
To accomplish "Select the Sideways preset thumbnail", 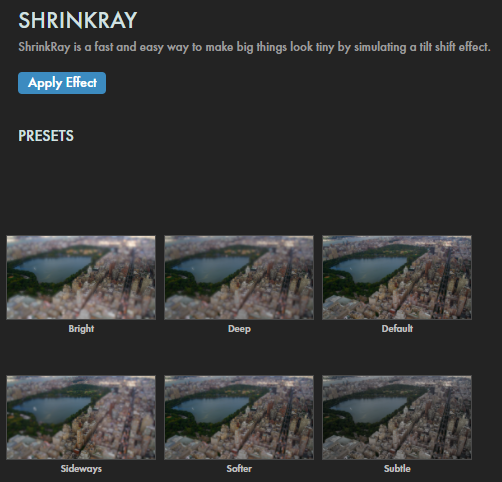I will (81, 417).
